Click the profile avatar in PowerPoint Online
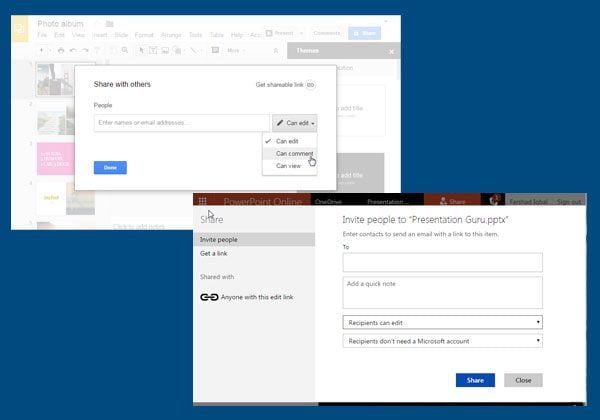Screen dimensions: 600x420 pos(494,200)
